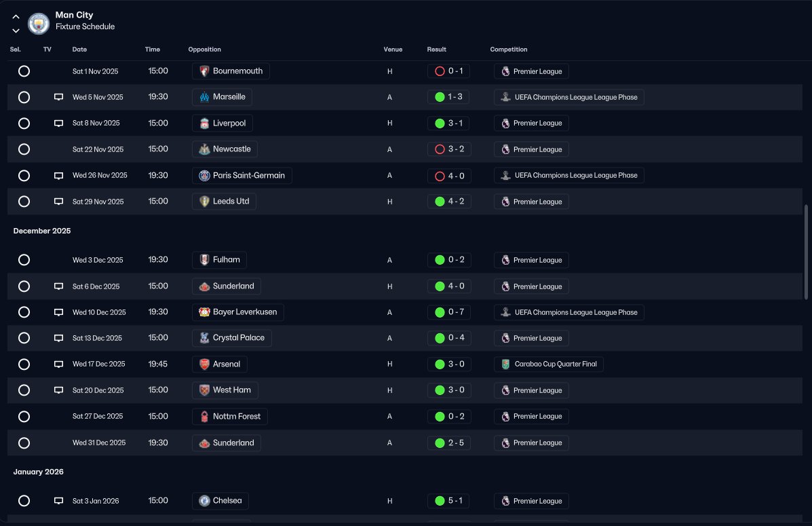Screen dimensions: 812x526
Task: Open Bournemouth club from opposition column
Action: [x=231, y=71]
